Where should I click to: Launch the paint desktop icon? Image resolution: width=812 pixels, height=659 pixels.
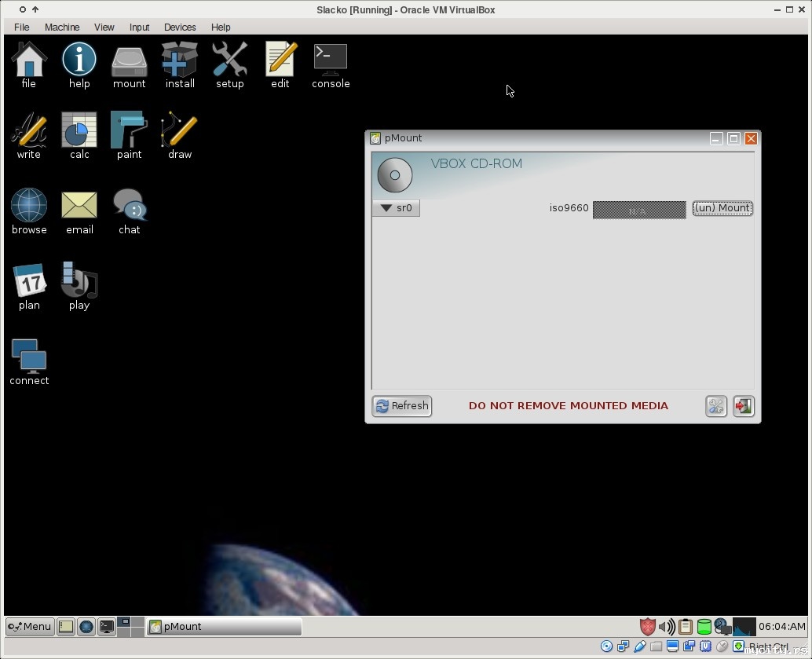point(129,135)
